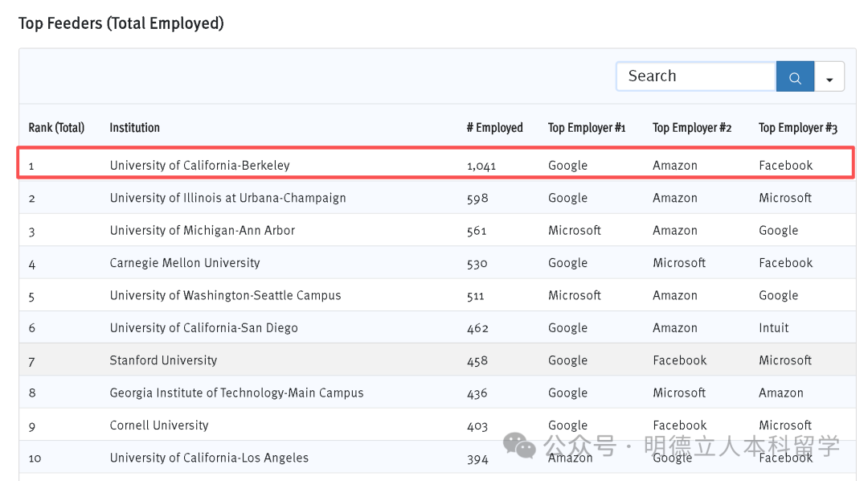Click Google top employer #3 in Washington-Seattle row
Viewport: 868px width, 481px height.
pyautogui.click(x=778, y=295)
